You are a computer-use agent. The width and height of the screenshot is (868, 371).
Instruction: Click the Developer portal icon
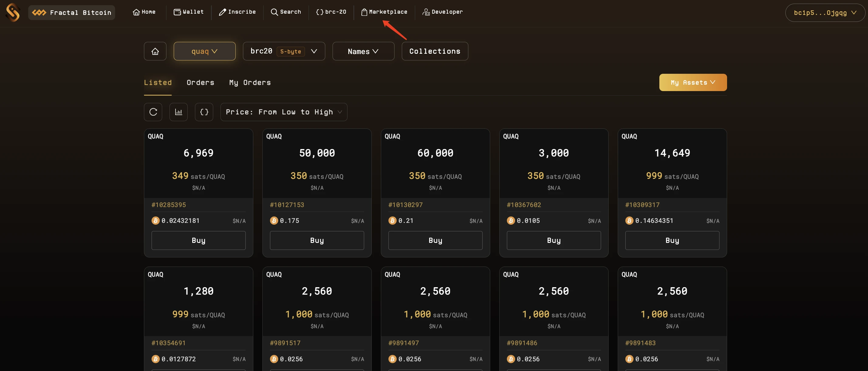pos(426,12)
